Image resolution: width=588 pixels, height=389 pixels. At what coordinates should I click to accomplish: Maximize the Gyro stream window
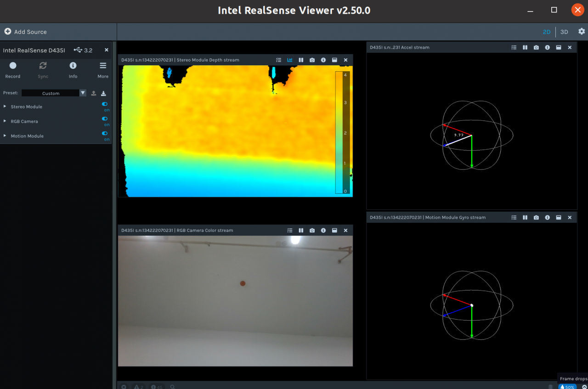click(559, 217)
